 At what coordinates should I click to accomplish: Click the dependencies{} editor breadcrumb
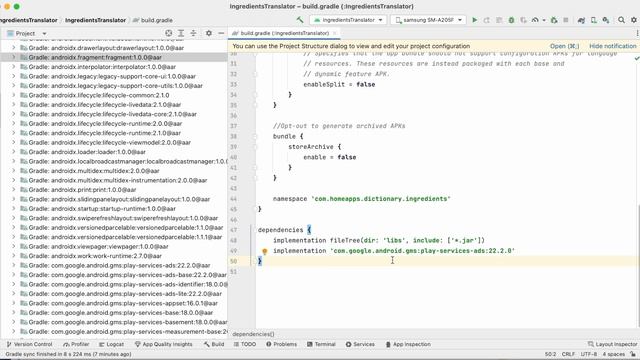pyautogui.click(x=253, y=334)
